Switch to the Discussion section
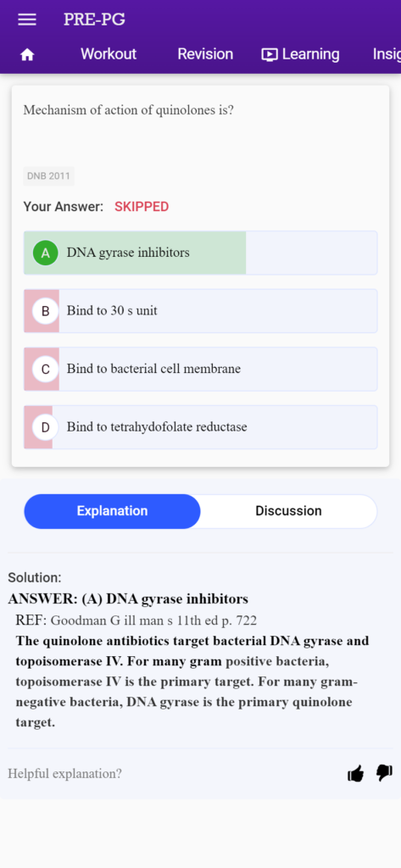The image size is (401, 868). 288,511
